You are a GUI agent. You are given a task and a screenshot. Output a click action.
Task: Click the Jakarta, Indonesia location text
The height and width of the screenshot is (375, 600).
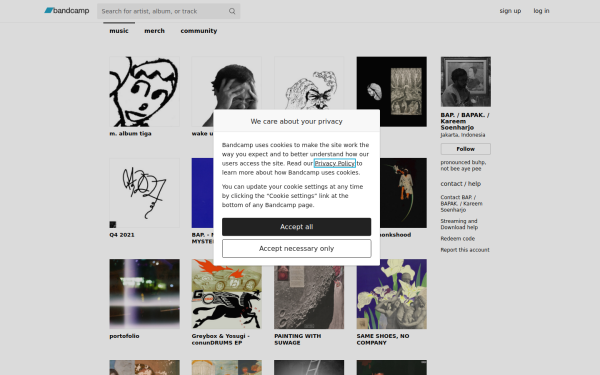pyautogui.click(x=463, y=135)
